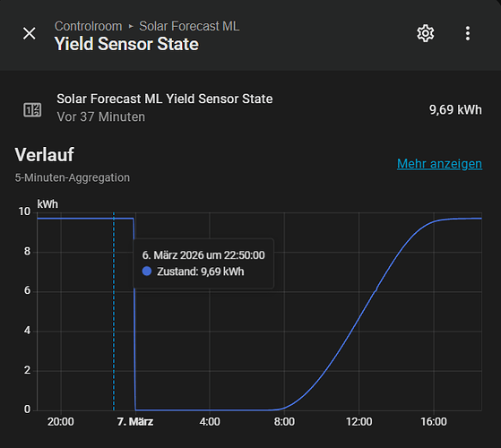Viewport: 501px width, 448px height.
Task: Click the 9,69 kWh current state value
Action: tap(455, 110)
